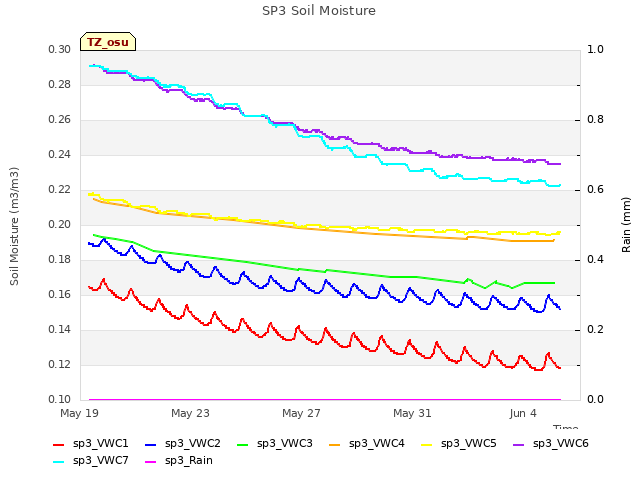Click the 0.16 left axis tick label

60,295
